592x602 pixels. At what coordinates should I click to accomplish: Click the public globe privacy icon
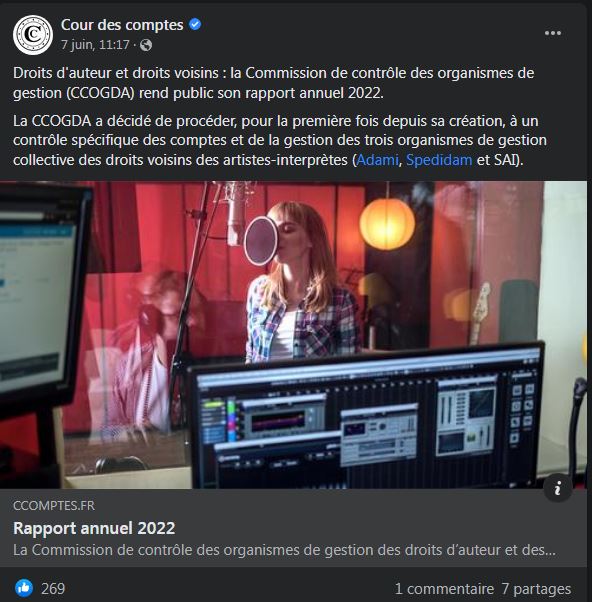pos(146,45)
